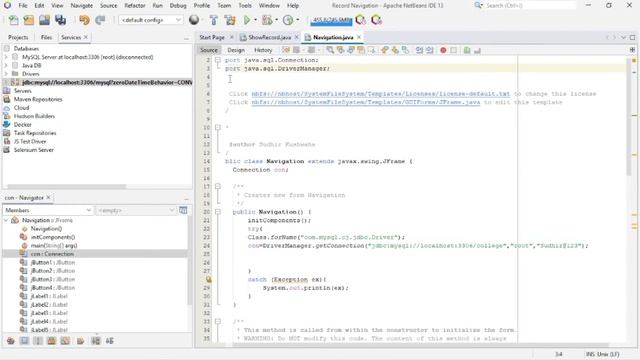Open the File menu
640x360 pixels.
tap(23, 6)
